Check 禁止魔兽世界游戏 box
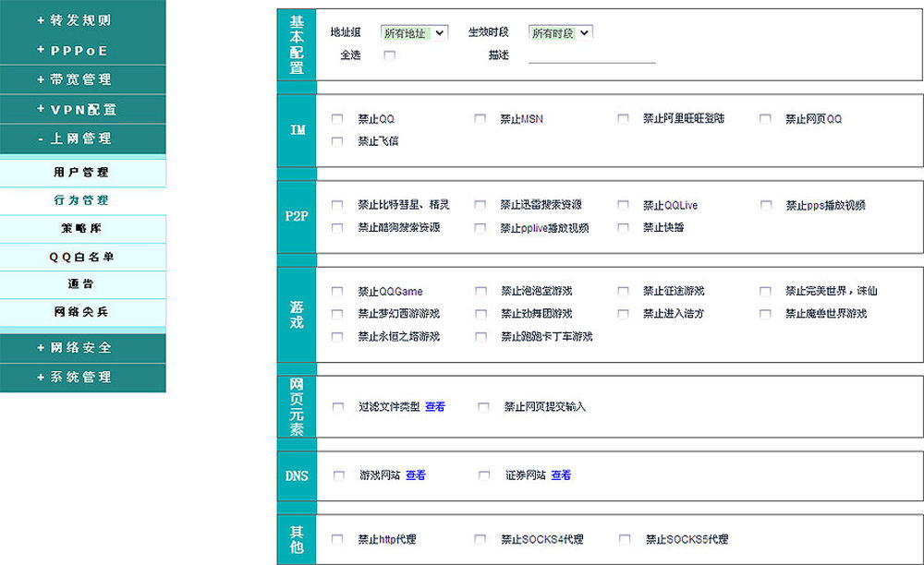 tap(765, 314)
